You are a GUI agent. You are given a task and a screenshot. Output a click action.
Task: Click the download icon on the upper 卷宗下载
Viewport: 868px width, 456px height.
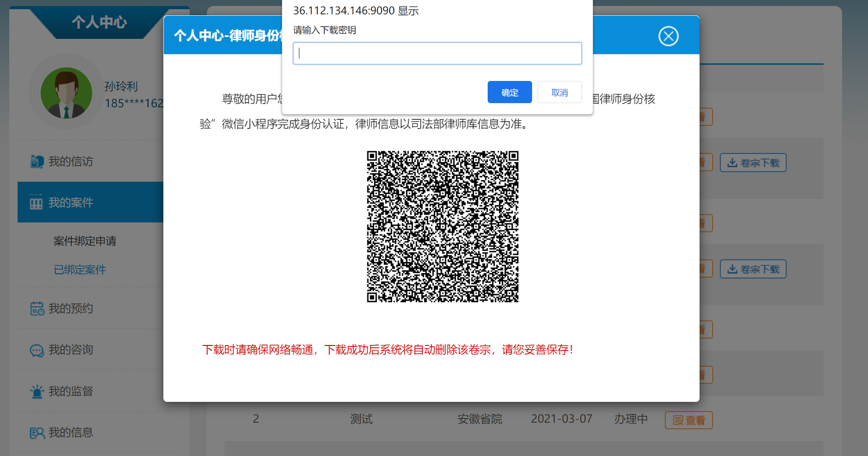click(x=732, y=163)
